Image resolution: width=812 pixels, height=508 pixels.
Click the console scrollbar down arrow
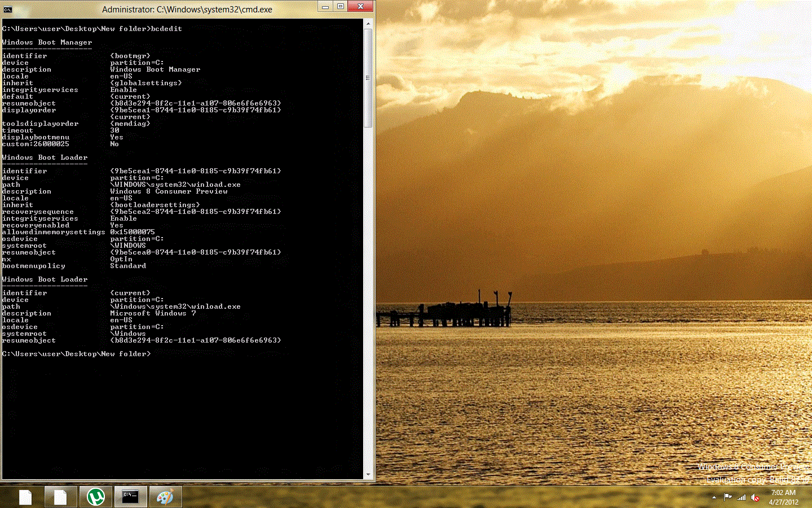coord(368,475)
